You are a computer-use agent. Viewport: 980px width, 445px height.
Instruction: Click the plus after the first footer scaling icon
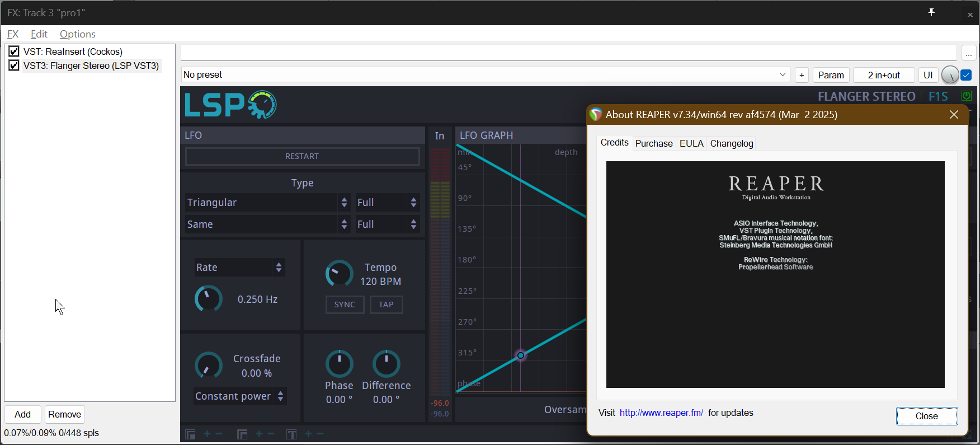pos(207,434)
